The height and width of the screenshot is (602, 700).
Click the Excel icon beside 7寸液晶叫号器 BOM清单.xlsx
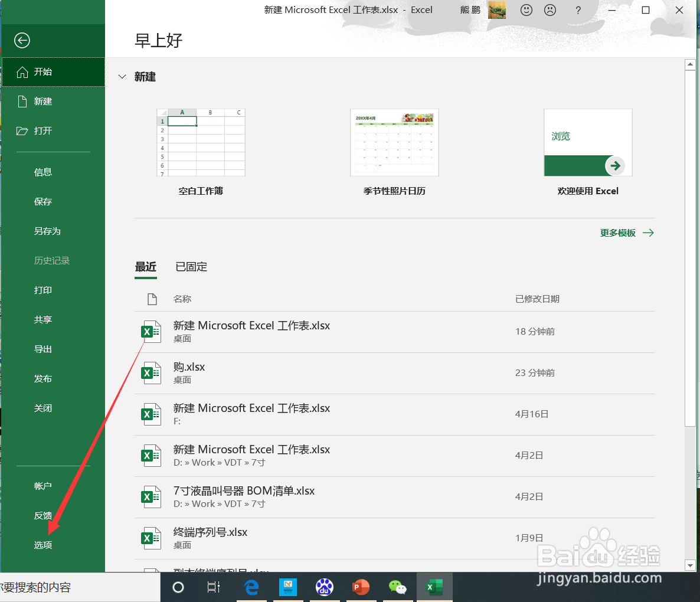pyautogui.click(x=151, y=497)
